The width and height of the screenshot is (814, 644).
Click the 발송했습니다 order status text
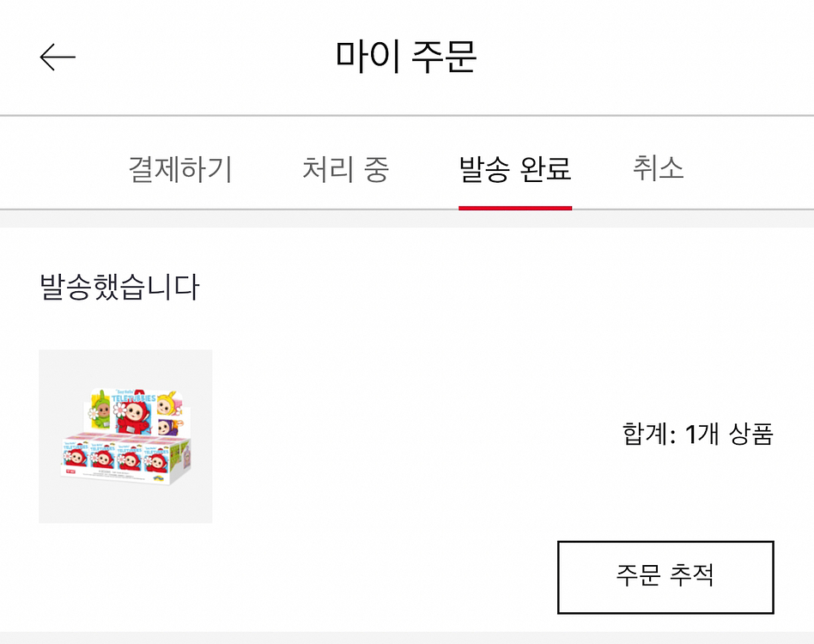coord(119,287)
